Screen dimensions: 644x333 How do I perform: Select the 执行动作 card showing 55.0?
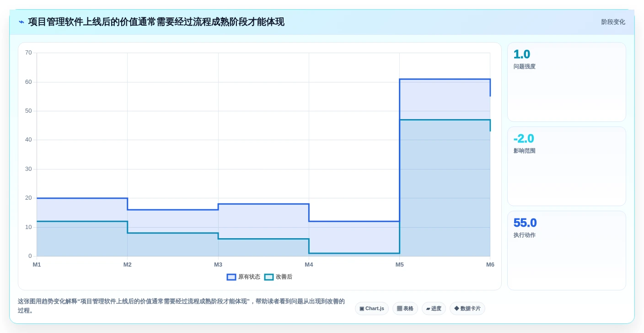click(x=567, y=251)
